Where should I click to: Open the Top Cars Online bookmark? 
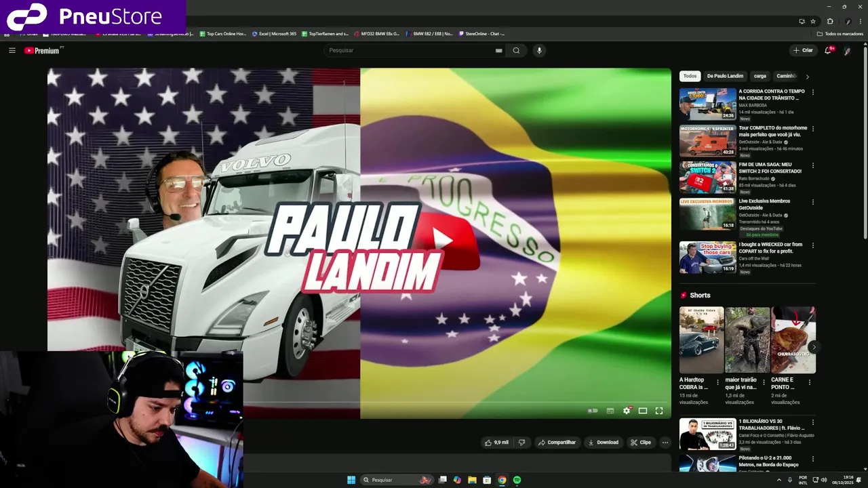click(x=223, y=33)
